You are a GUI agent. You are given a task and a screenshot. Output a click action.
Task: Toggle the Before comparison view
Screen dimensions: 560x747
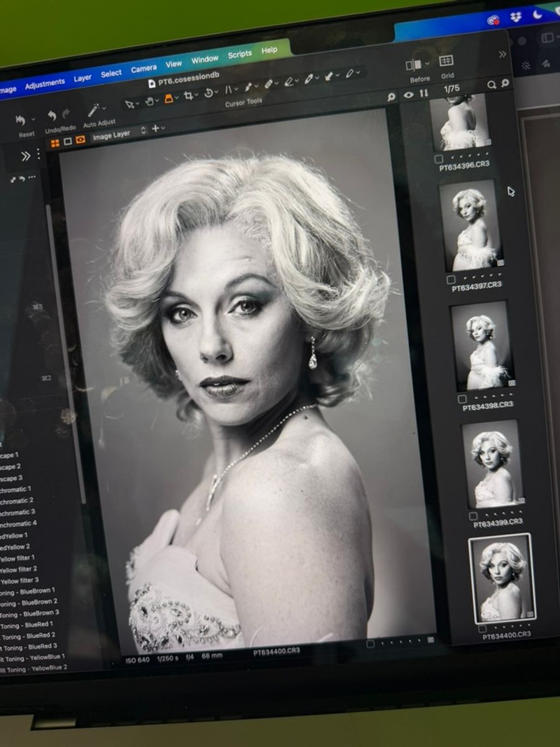coord(414,65)
